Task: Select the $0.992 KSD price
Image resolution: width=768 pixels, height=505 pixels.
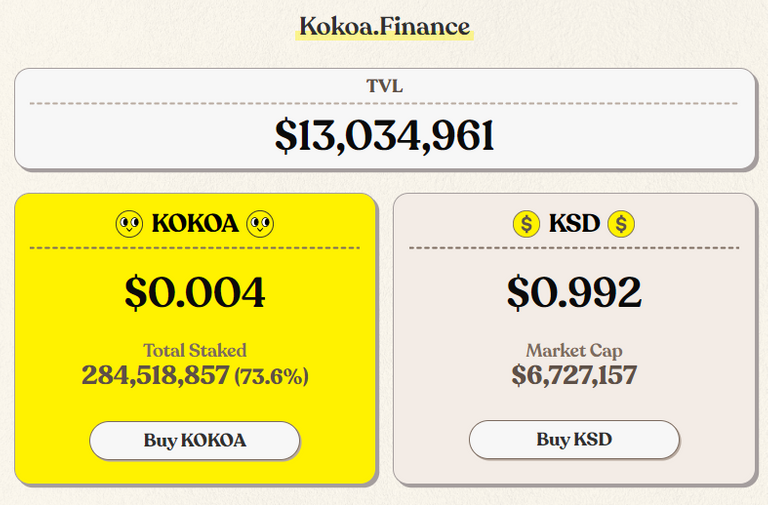Action: click(574, 292)
